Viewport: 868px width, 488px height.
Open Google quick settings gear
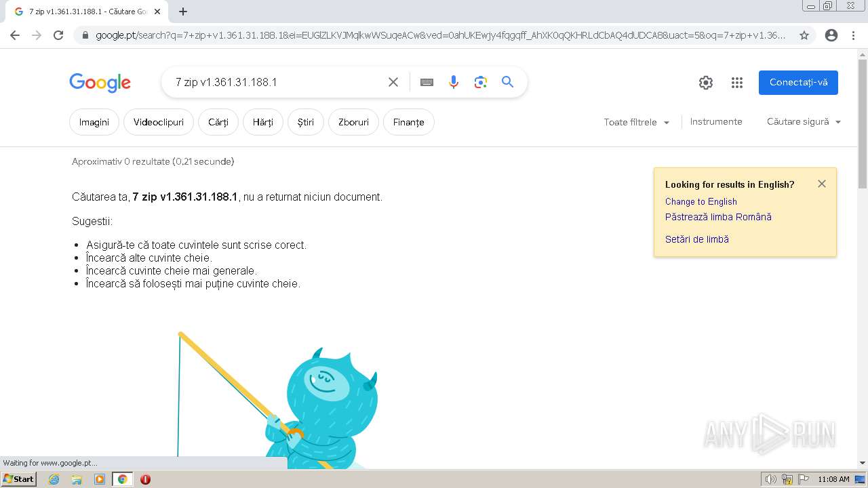(x=706, y=83)
